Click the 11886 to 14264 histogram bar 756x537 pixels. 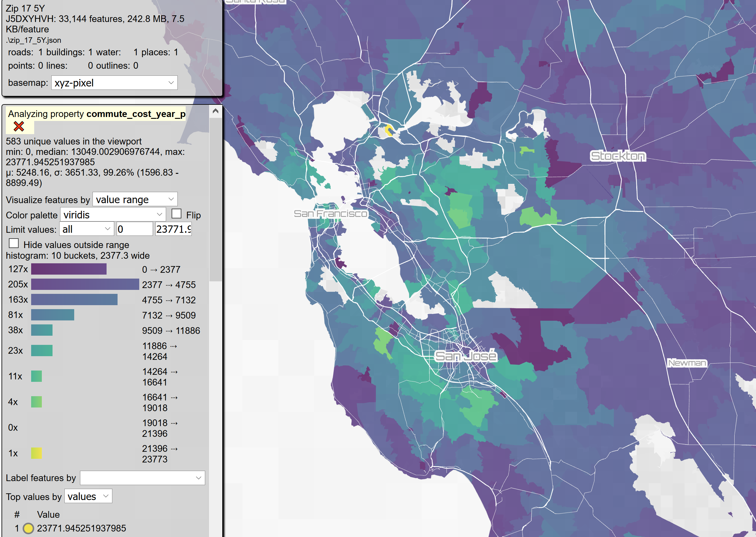click(x=42, y=350)
